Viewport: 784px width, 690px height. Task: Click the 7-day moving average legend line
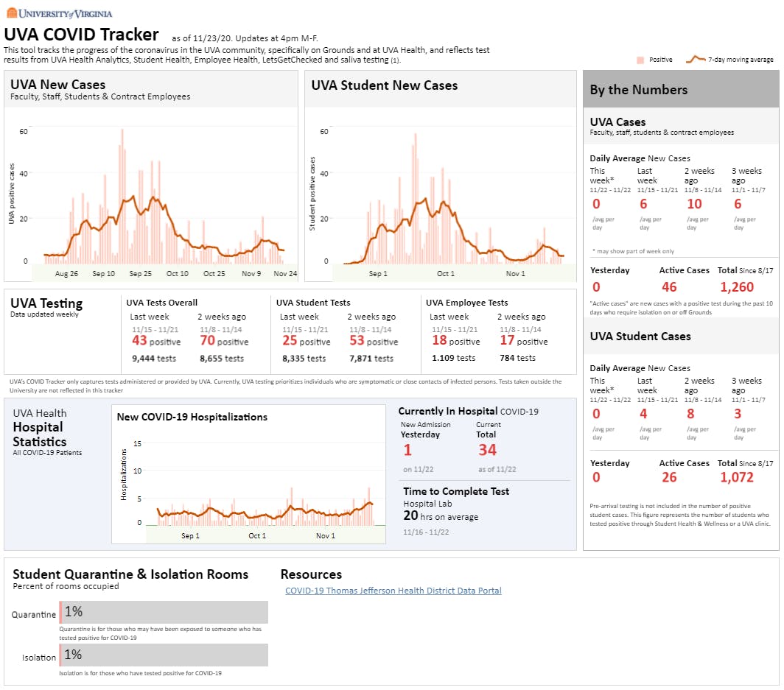(x=695, y=59)
